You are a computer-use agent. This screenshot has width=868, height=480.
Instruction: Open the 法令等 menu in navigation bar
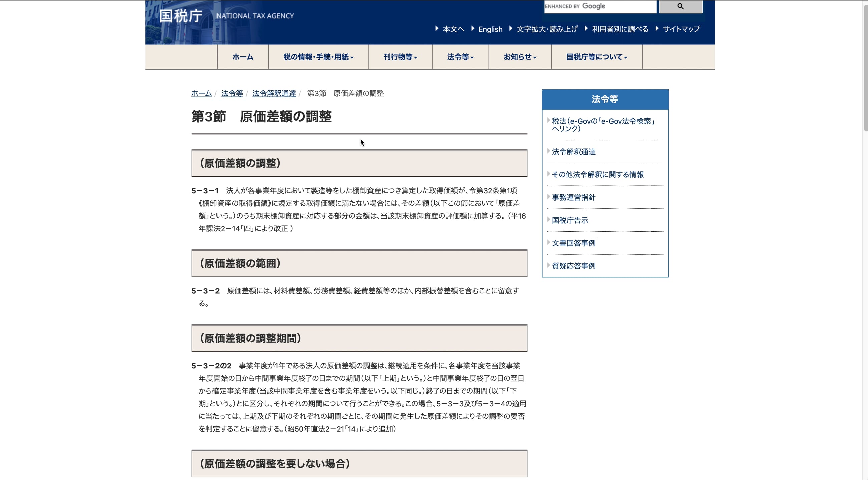460,57
